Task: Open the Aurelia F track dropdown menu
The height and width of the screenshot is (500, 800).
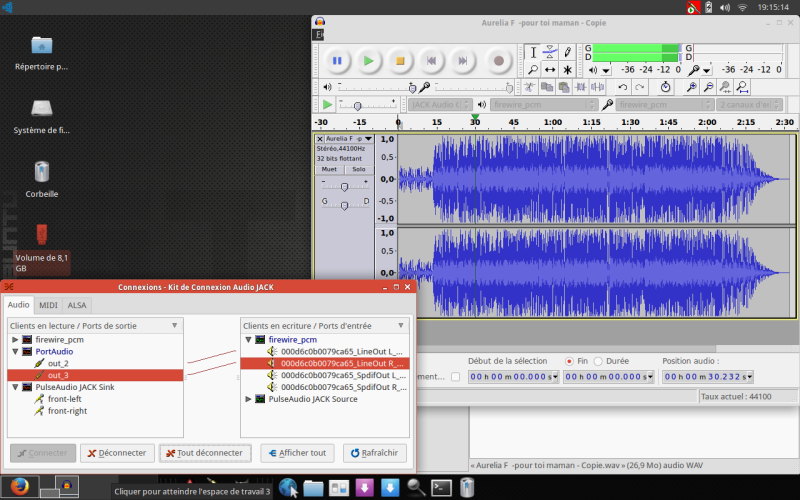Action: tap(368, 138)
